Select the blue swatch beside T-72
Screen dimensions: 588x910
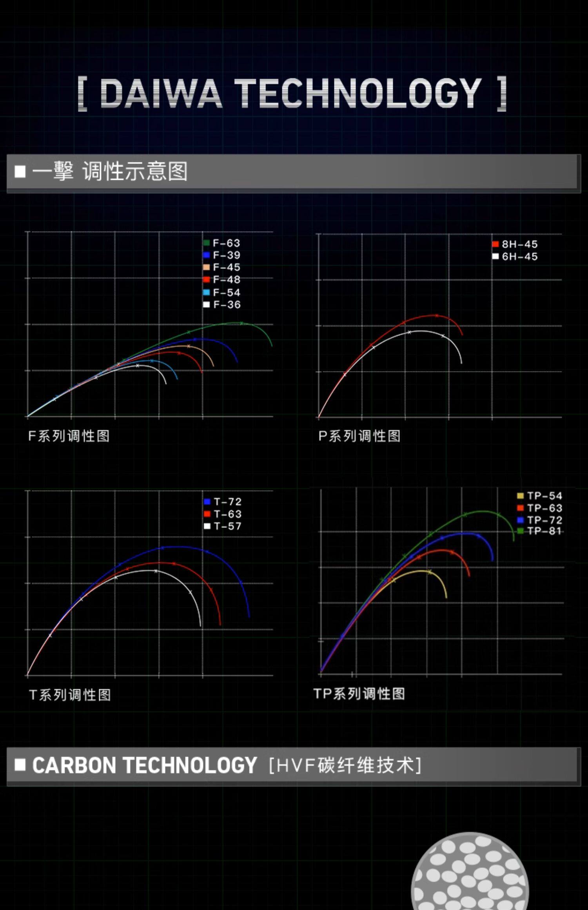pyautogui.click(x=207, y=502)
